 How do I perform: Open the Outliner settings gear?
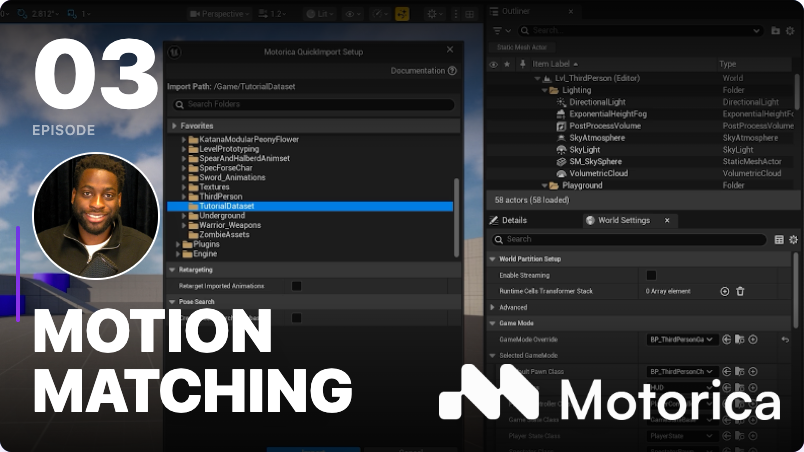pos(791,31)
